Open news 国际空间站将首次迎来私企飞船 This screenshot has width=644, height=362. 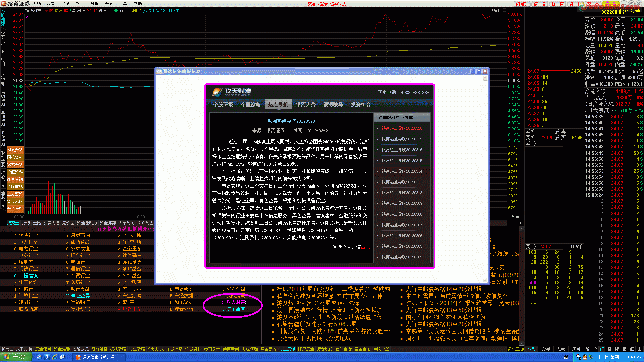[x=445, y=317]
